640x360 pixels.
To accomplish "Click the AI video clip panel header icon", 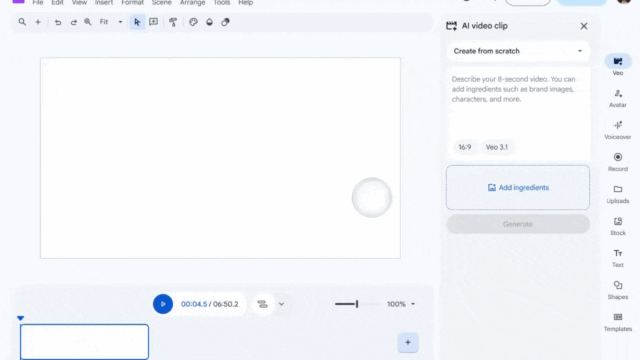I will click(x=451, y=26).
